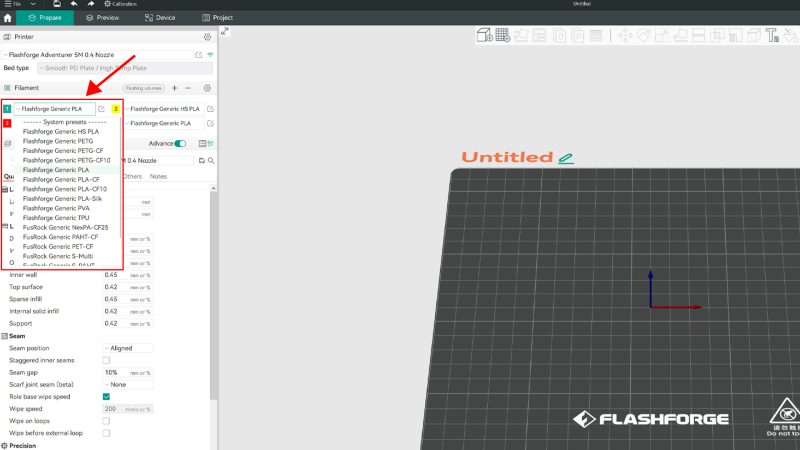The image size is (800, 450).
Task: Go to the home screen icon
Action: 7,17
